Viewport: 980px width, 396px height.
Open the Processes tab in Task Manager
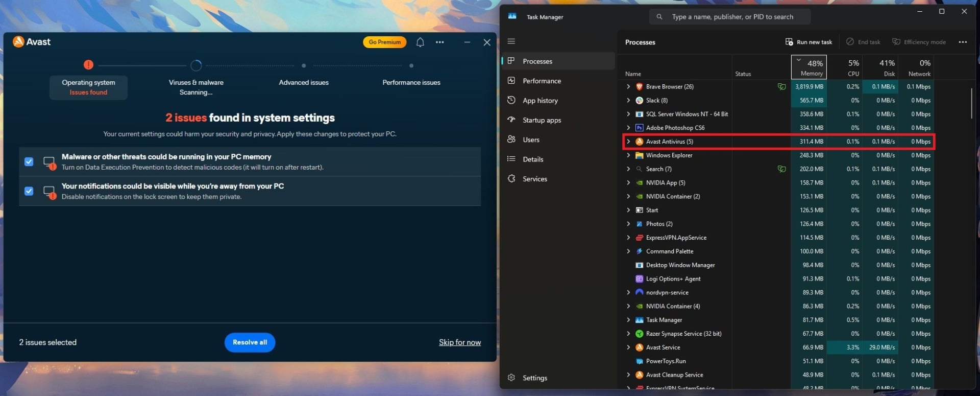coord(558,61)
